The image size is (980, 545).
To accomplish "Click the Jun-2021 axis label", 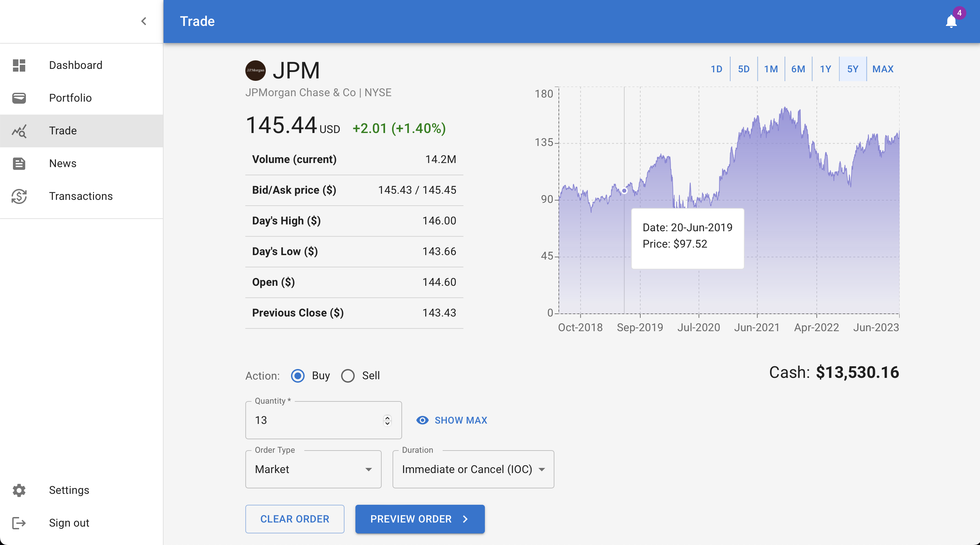I will [x=757, y=327].
